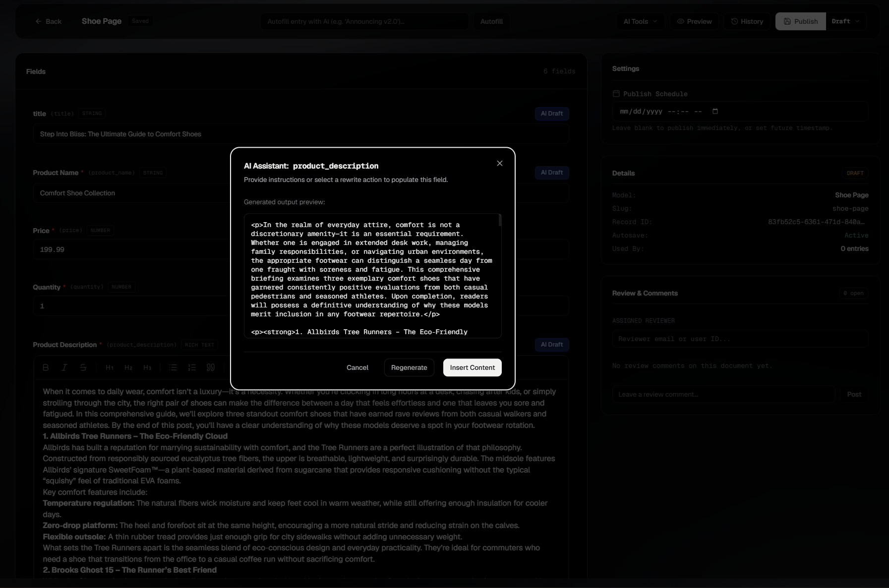Toggle strikethrough formatting icon
The image size is (889, 588).
[83, 367]
